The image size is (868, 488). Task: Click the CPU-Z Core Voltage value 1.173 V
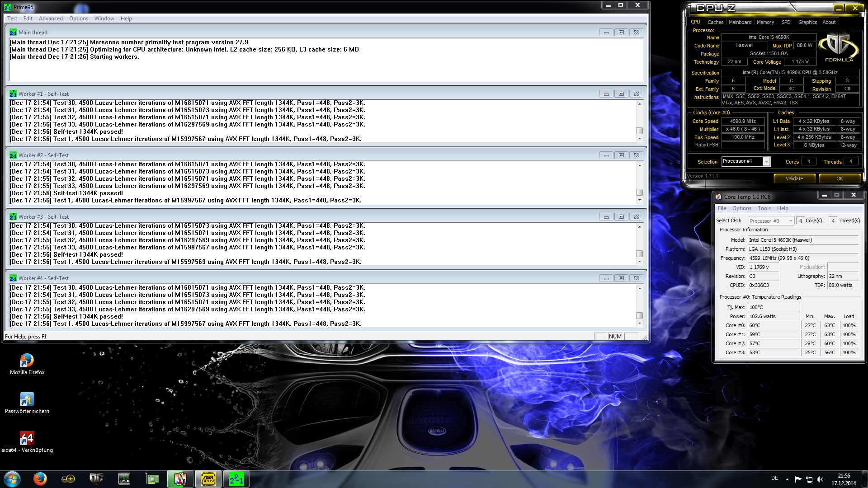pos(800,62)
